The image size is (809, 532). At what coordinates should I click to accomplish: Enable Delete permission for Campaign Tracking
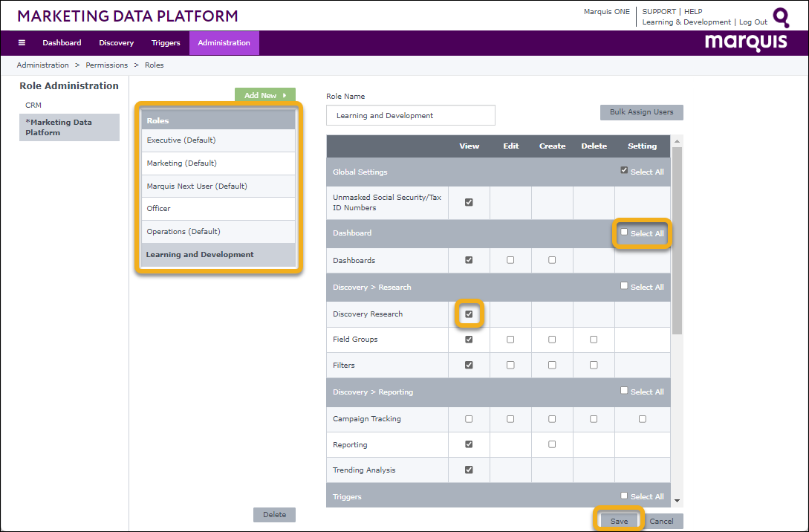click(594, 419)
